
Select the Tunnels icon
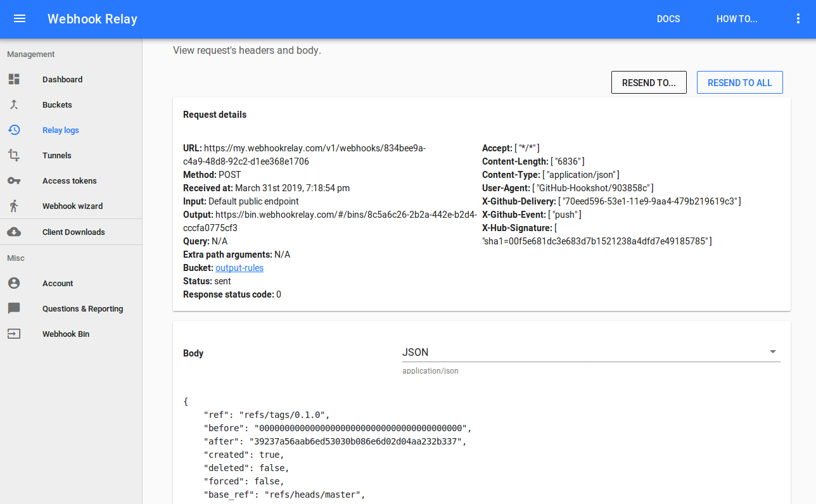click(14, 155)
